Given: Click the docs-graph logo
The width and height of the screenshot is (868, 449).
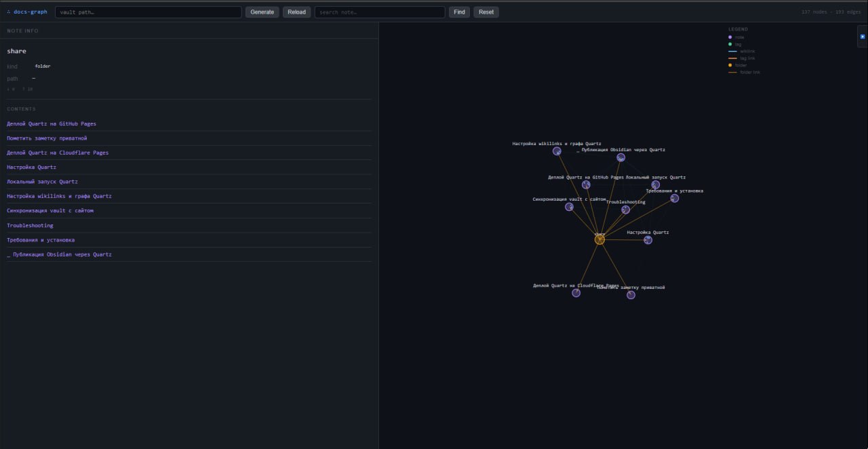Looking at the screenshot, I should point(27,12).
